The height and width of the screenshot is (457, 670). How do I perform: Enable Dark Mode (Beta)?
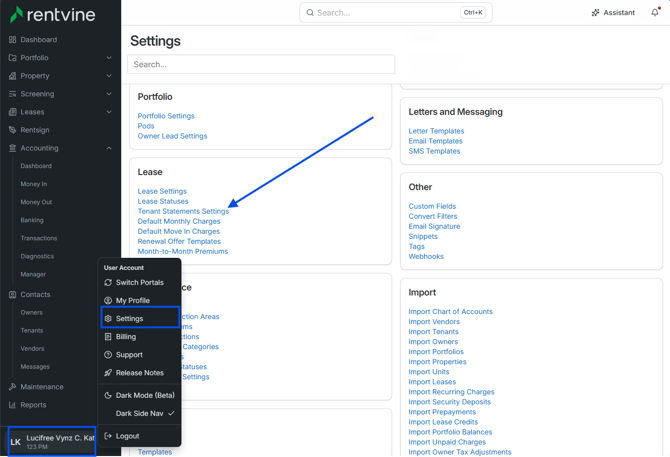click(x=140, y=395)
